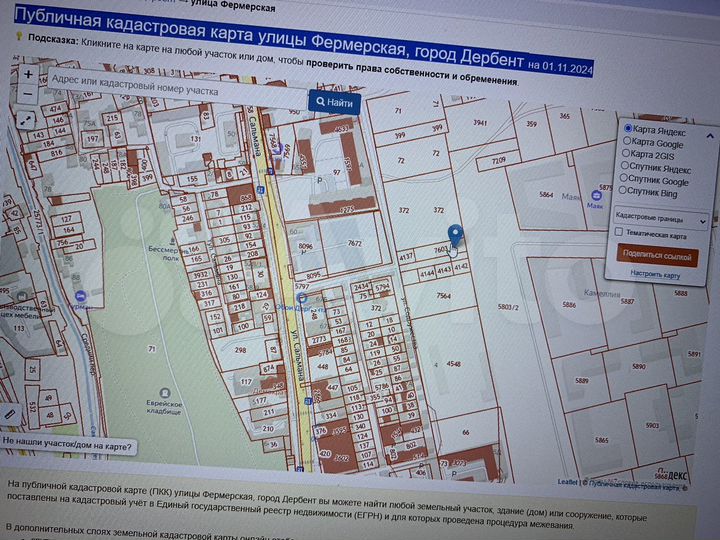Select the Карта 2GIS layer option
This screenshot has width=720, height=540.
click(x=626, y=155)
